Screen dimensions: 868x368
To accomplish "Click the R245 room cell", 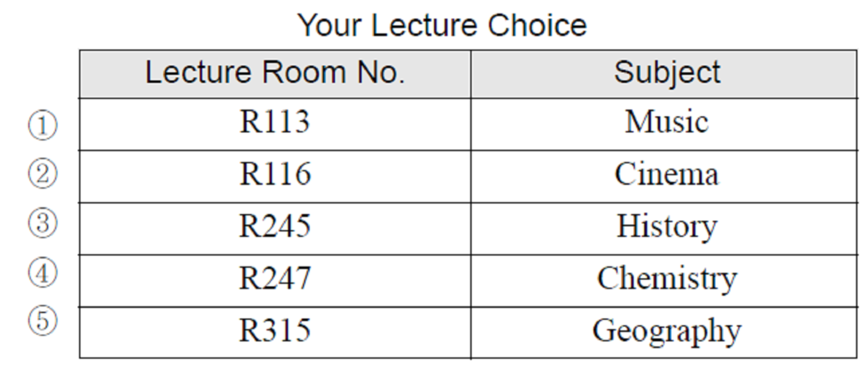I will coord(275,229).
